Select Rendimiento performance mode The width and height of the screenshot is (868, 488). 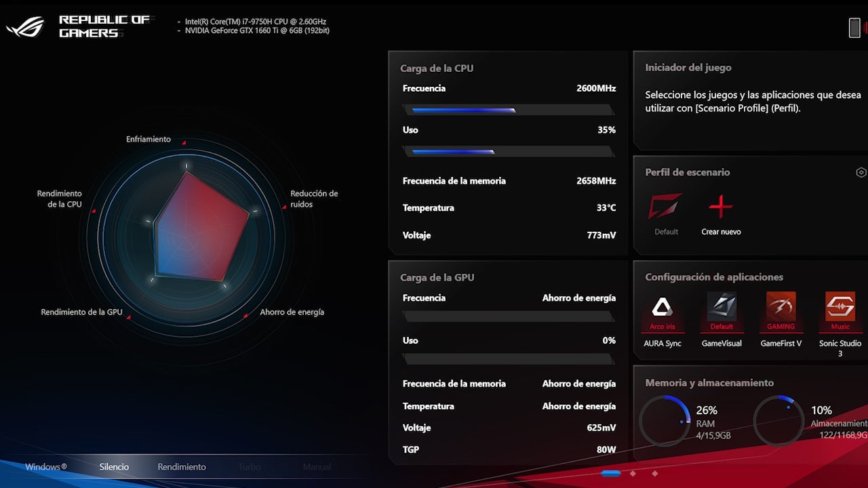click(182, 466)
